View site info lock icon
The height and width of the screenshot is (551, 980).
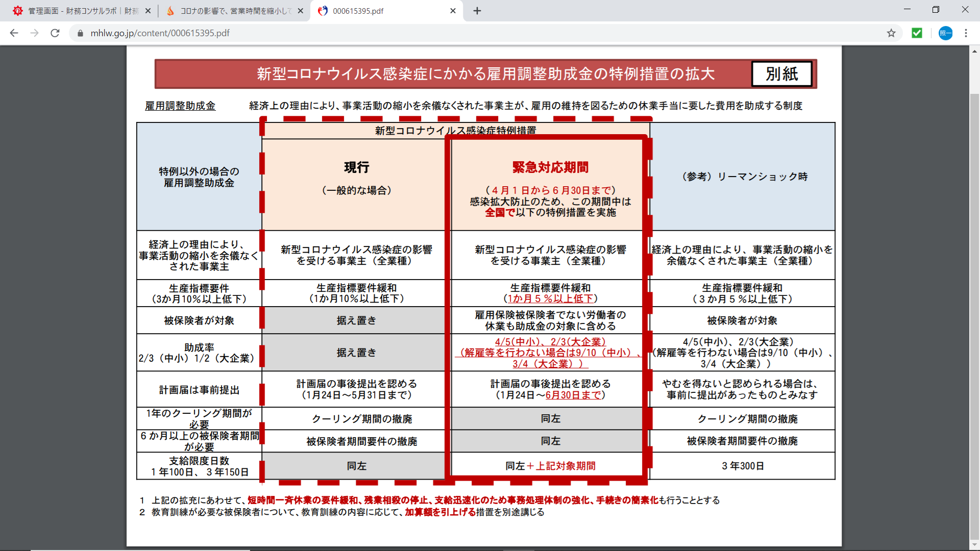80,33
